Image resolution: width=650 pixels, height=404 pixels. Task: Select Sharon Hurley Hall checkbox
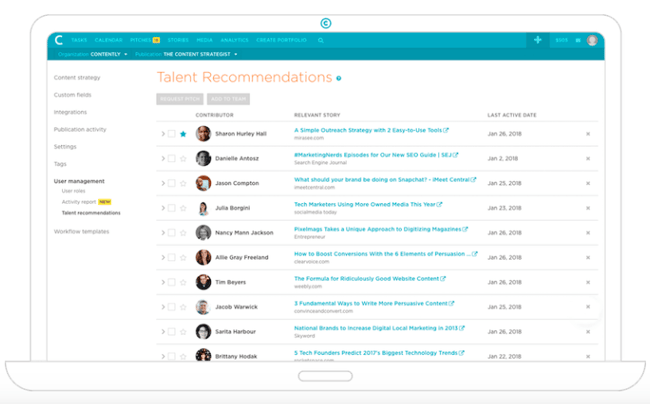coord(171,134)
